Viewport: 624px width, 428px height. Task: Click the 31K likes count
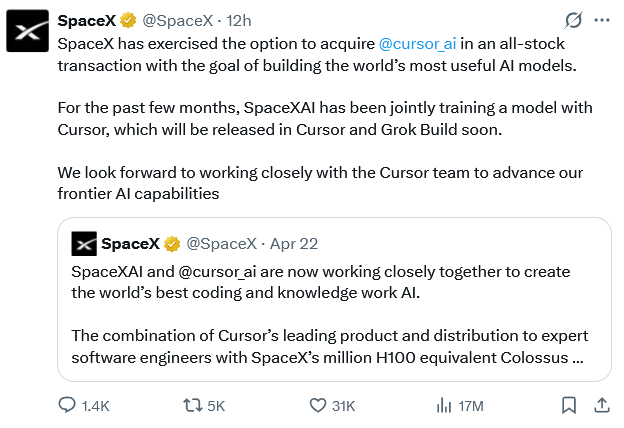(343, 406)
